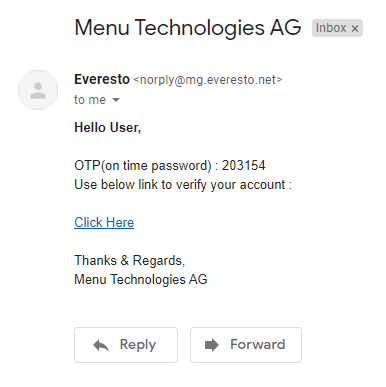The height and width of the screenshot is (387, 386).
Task: Click the Reply button
Action: (x=126, y=345)
